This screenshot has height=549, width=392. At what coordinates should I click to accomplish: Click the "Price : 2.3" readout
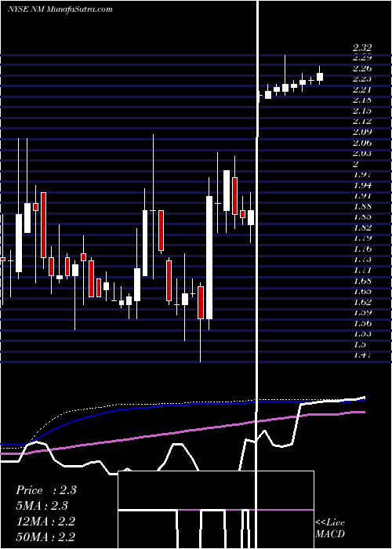click(45, 490)
